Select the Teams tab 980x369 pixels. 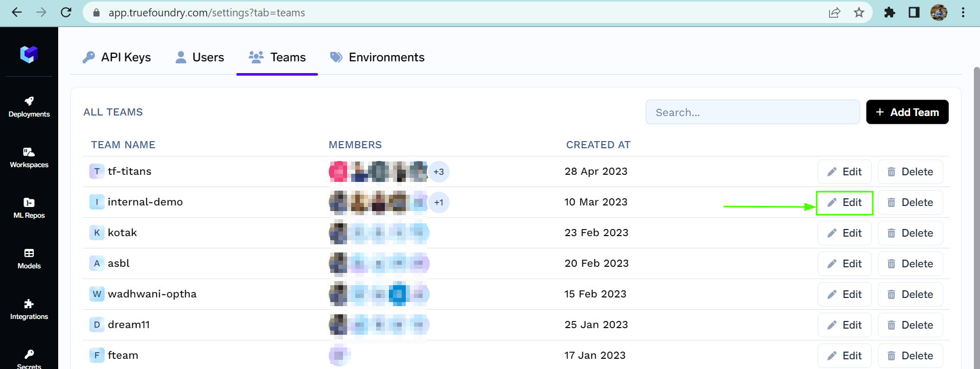(x=277, y=57)
